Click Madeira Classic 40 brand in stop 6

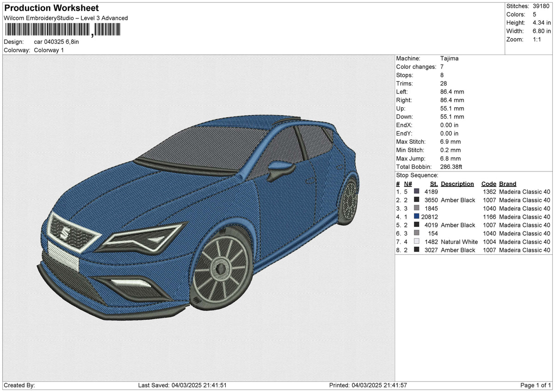tap(525, 233)
